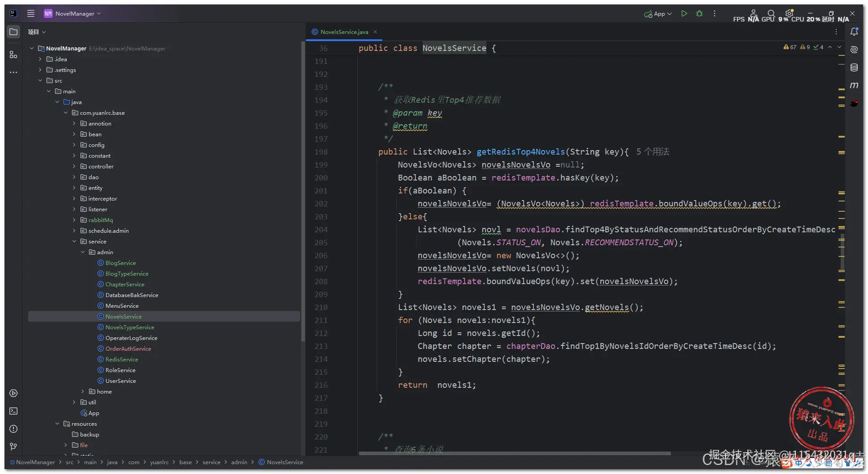Open ChapterService in project tree
The width and height of the screenshot is (868, 474).
click(x=125, y=284)
